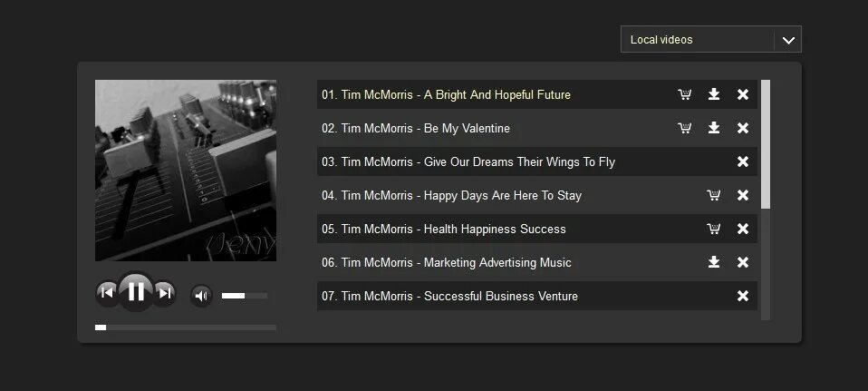Mute the player volume speaker icon
Viewport: 868px width, 391px height.
click(x=201, y=296)
